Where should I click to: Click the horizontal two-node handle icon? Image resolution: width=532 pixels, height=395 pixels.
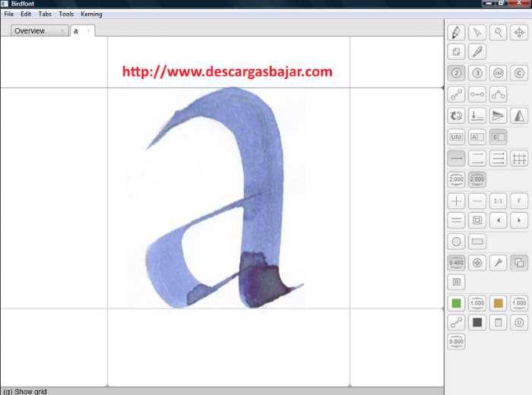(477, 94)
